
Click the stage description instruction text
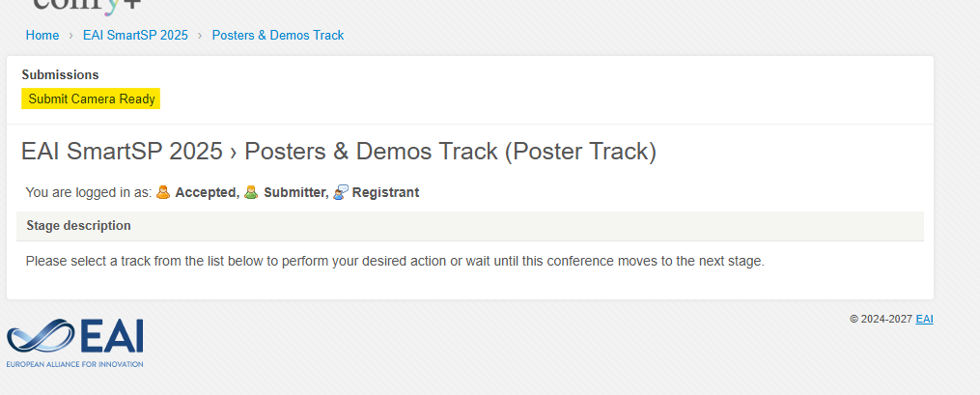click(x=394, y=261)
